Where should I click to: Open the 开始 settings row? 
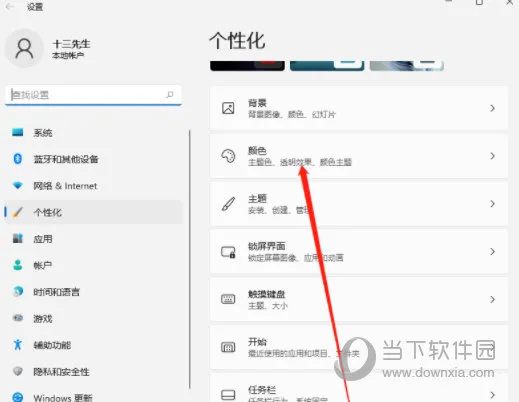click(x=359, y=347)
